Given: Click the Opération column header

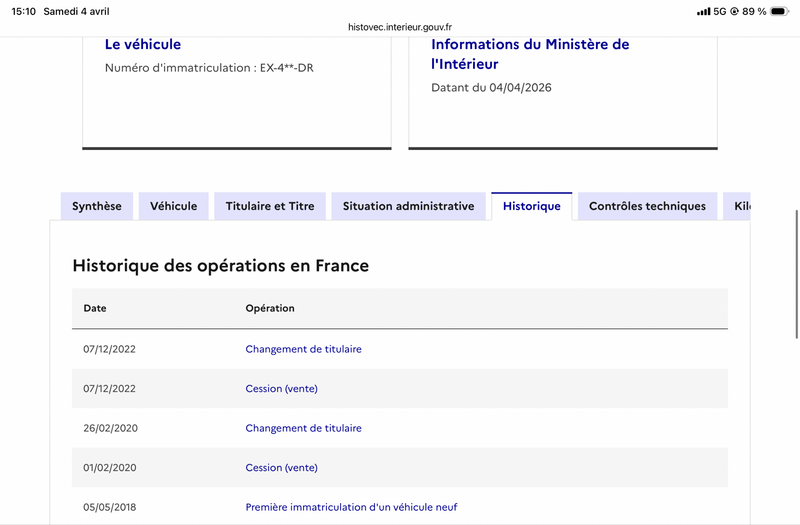Looking at the screenshot, I should coord(270,308).
